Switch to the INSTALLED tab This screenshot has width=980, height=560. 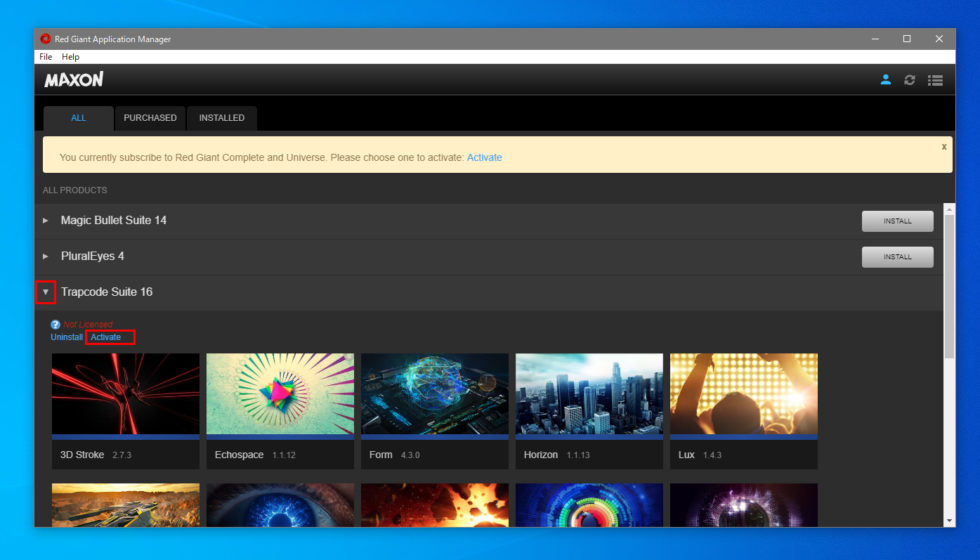pos(222,118)
